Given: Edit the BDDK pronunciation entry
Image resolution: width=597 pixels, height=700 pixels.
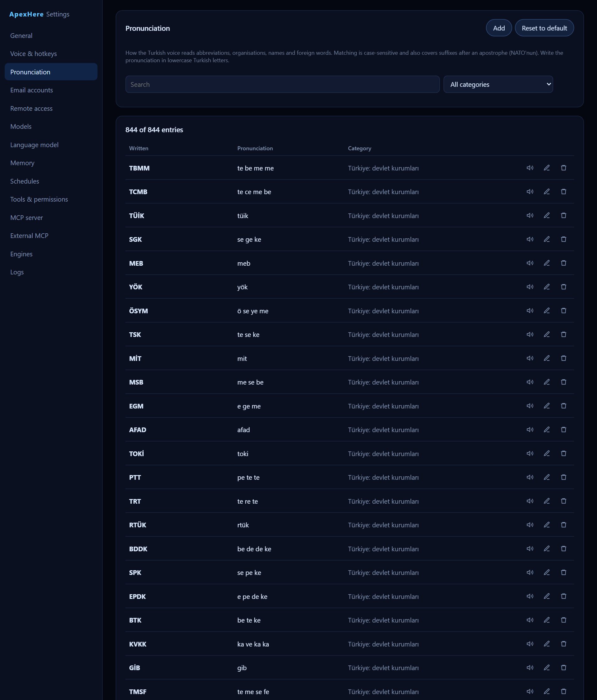Looking at the screenshot, I should click(547, 549).
